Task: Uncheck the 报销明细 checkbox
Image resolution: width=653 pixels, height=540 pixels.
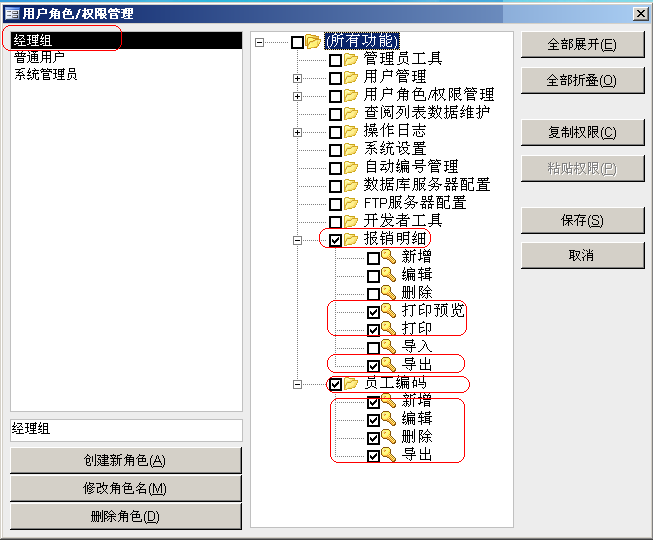Action: tap(335, 240)
